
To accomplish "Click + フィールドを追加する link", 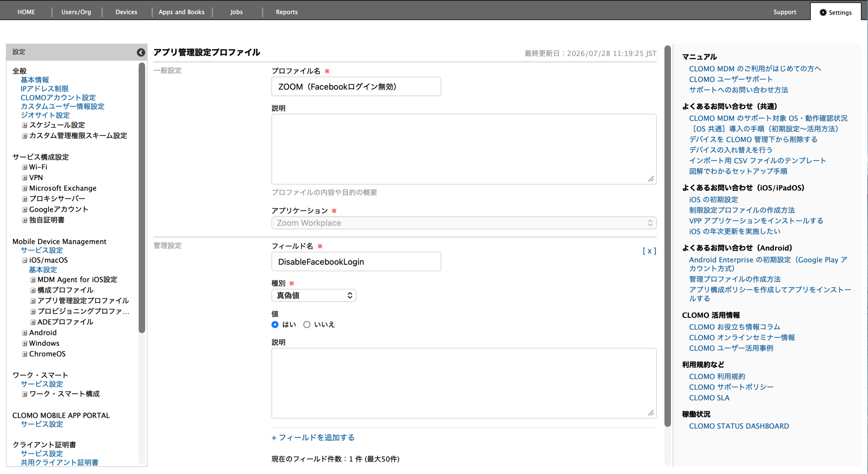I will click(x=313, y=437).
